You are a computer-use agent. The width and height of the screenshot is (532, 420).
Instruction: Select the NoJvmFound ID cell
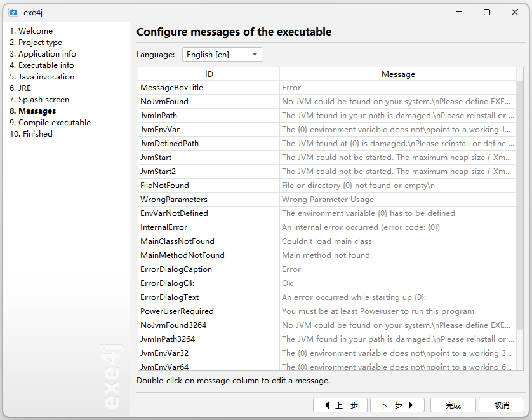[209, 102]
